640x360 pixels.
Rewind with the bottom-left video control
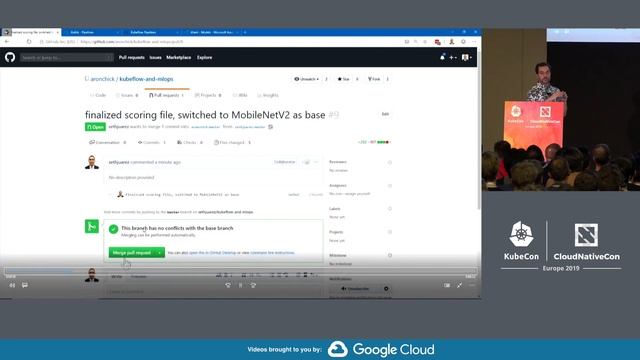[12, 285]
